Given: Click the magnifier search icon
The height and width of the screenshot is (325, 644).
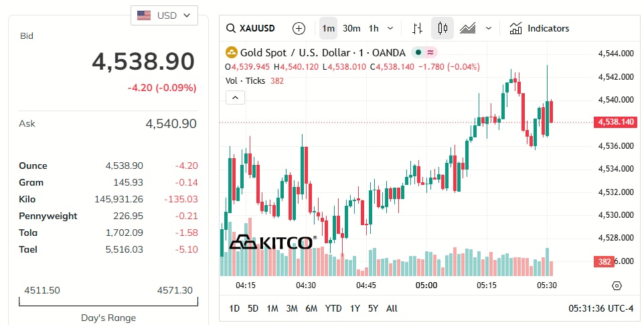Looking at the screenshot, I should click(x=231, y=28).
